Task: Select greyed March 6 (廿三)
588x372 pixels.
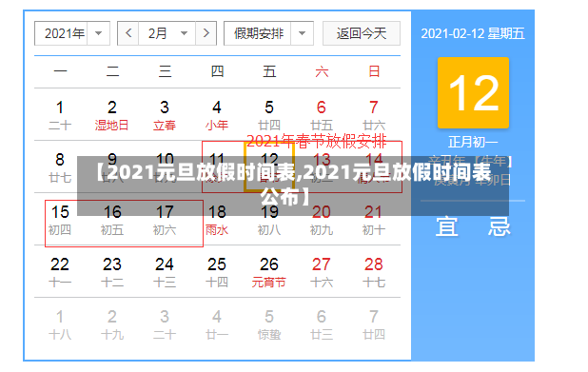Action: [322, 324]
